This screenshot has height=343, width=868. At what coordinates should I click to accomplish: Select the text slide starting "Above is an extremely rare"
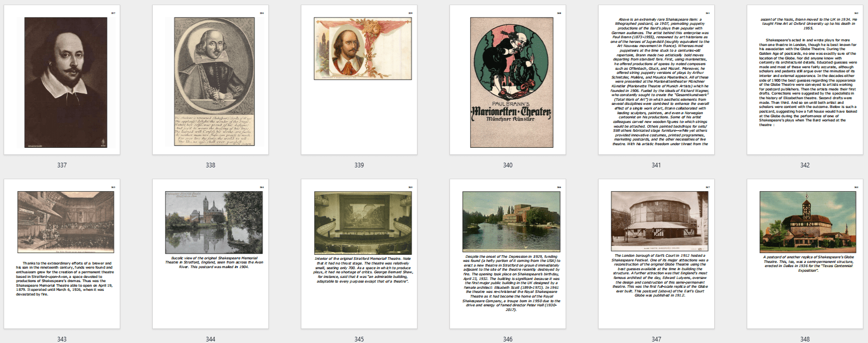656,80
